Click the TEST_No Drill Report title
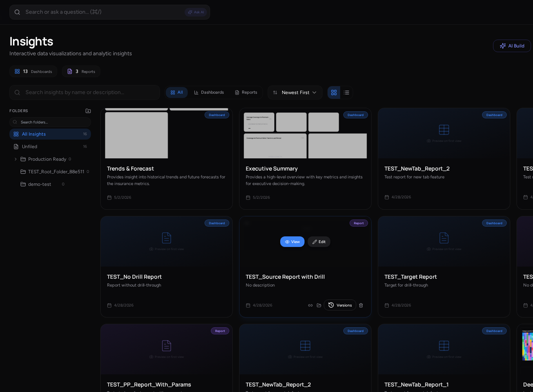This screenshot has width=533, height=392. tap(134, 277)
